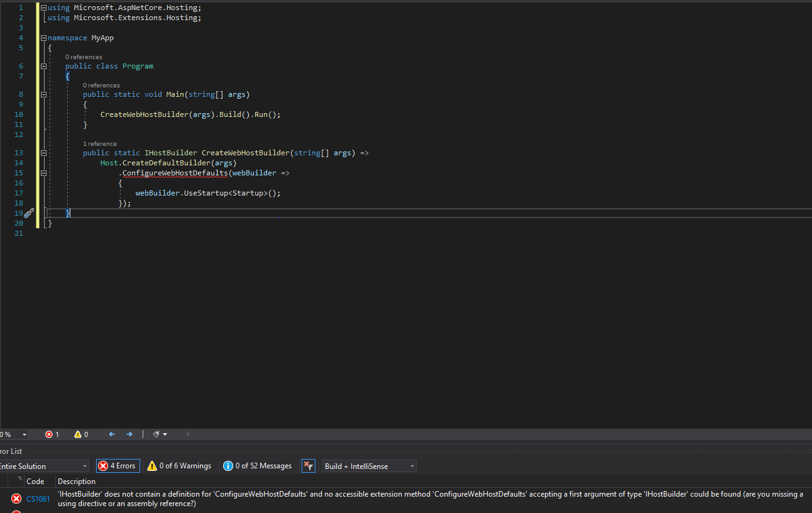Click the screwdriver quick actions icon
Image resolution: width=812 pixels, height=513 pixels.
[x=29, y=213]
